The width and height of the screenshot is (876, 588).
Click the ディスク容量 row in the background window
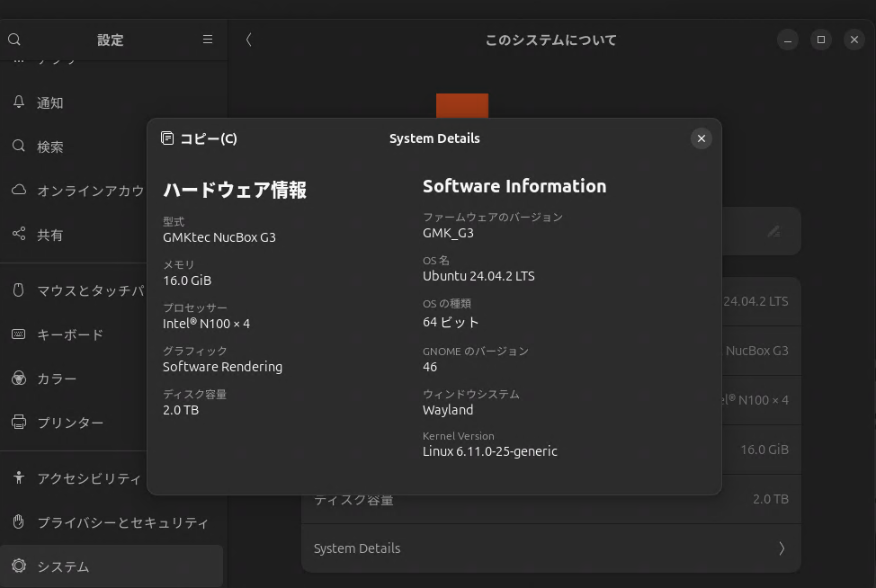click(550, 499)
